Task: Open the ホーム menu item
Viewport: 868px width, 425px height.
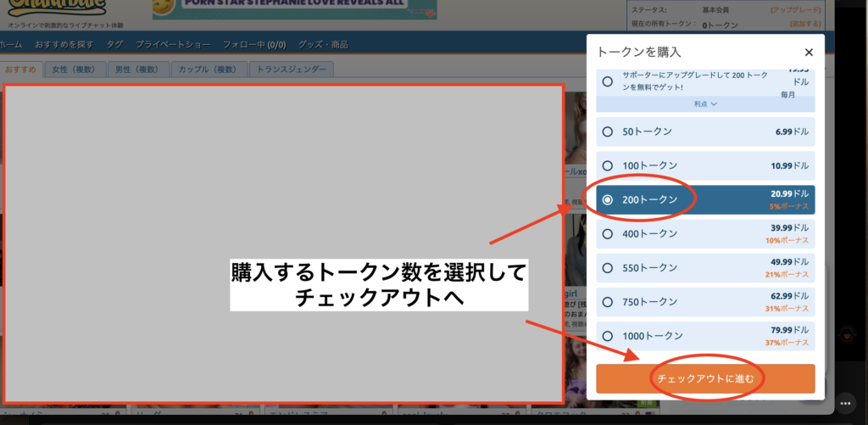Action: click(11, 44)
